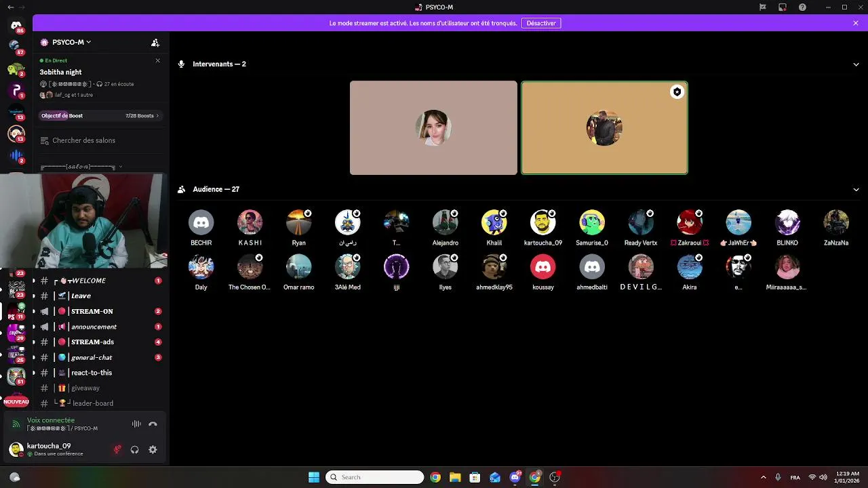This screenshot has width=868, height=488.
Task: Open Windows Start menu
Action: [x=314, y=477]
